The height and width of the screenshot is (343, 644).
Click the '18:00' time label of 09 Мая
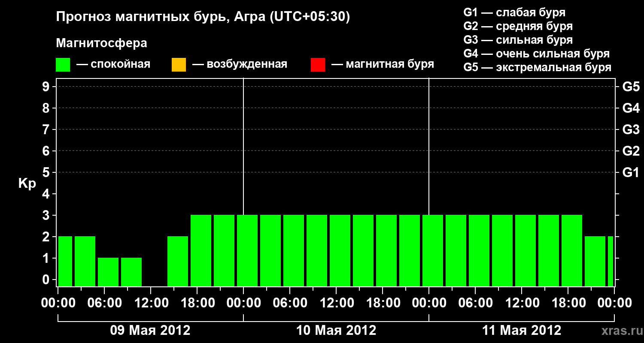[197, 303]
